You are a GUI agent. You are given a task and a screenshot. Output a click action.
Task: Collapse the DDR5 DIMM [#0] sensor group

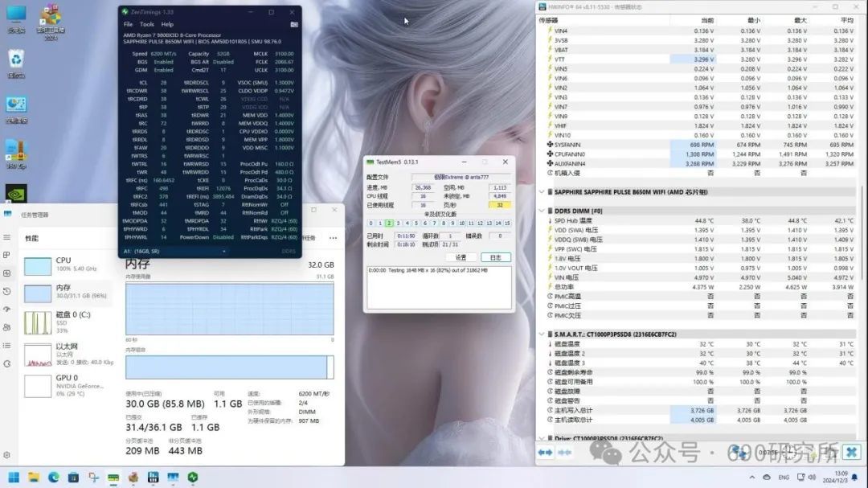click(542, 211)
